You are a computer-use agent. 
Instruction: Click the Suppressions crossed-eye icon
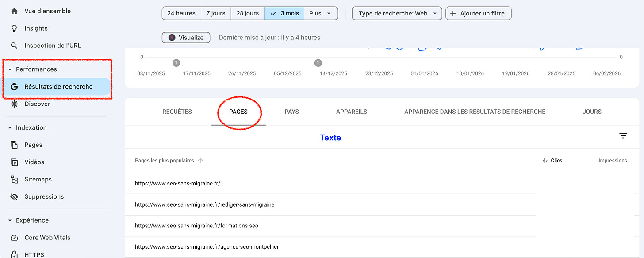click(14, 196)
